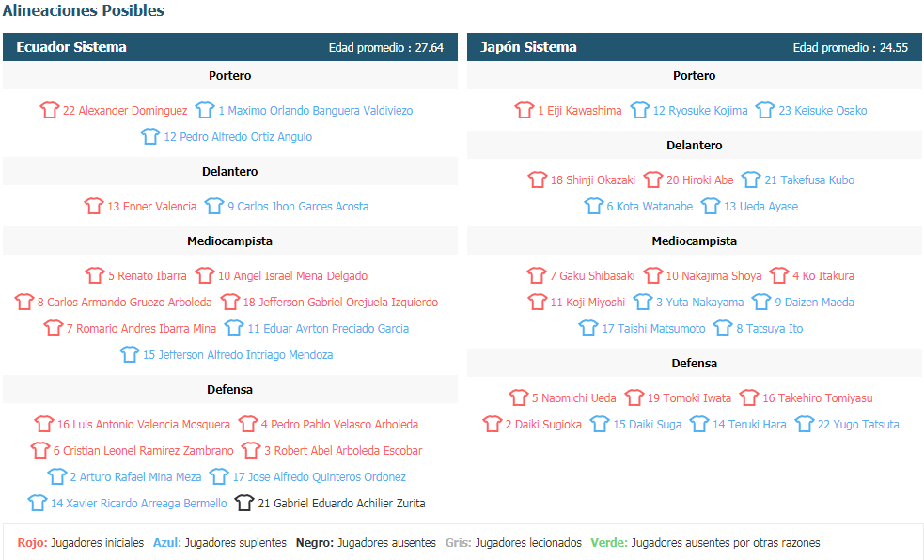
Task: Open player link Gaku Shibasaki
Action: [x=591, y=276]
